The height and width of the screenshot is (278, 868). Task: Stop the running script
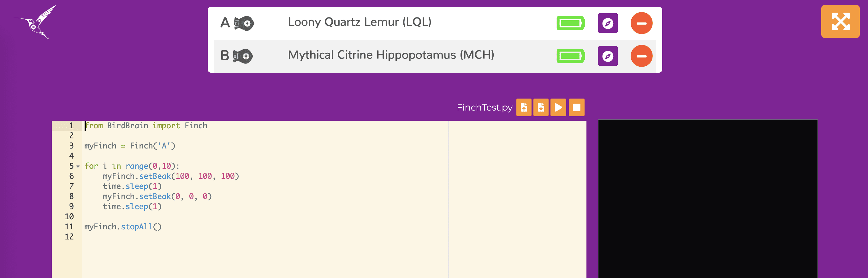tap(577, 108)
